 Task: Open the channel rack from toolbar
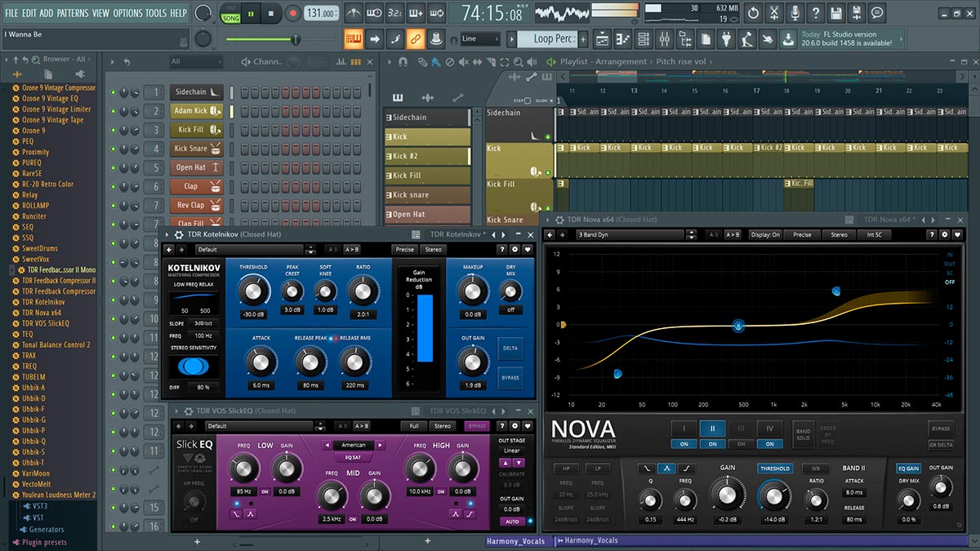click(x=644, y=38)
